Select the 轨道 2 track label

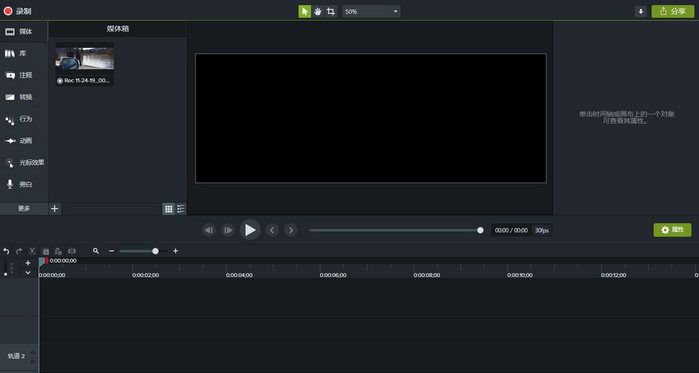(16, 356)
